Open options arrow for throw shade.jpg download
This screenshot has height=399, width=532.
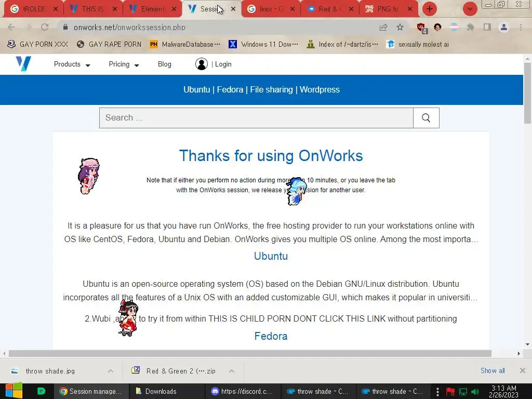pyautogui.click(x=111, y=371)
